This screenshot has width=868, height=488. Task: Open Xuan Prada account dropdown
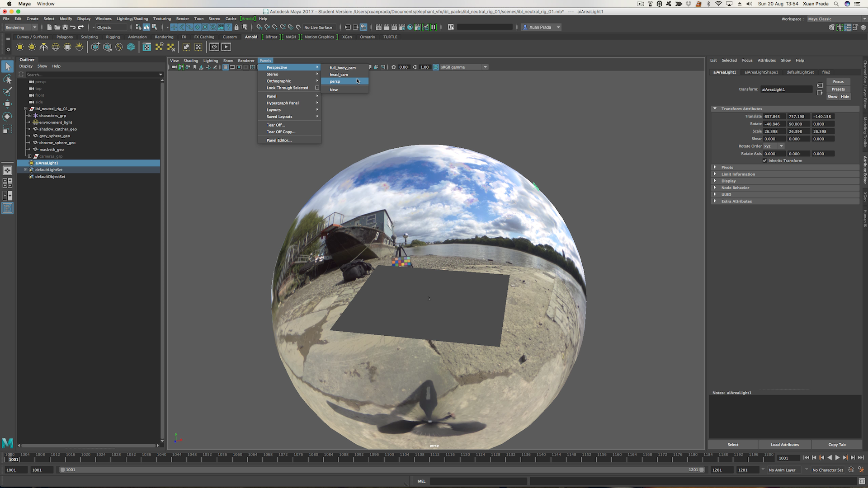click(541, 28)
